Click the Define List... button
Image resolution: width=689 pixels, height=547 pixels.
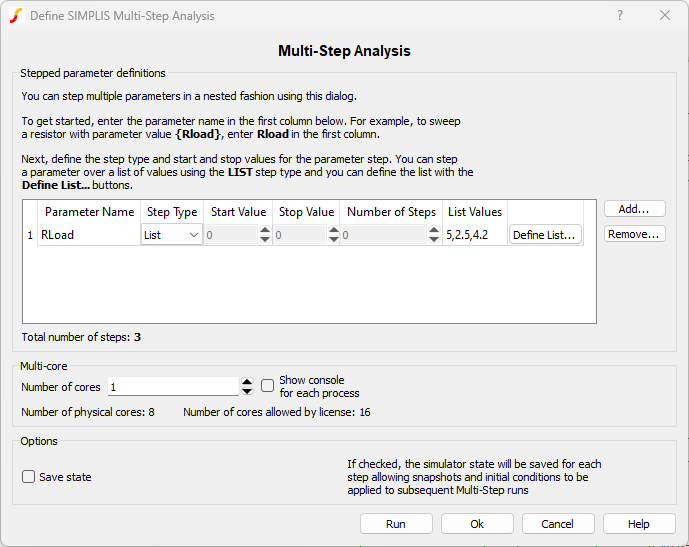(544, 235)
